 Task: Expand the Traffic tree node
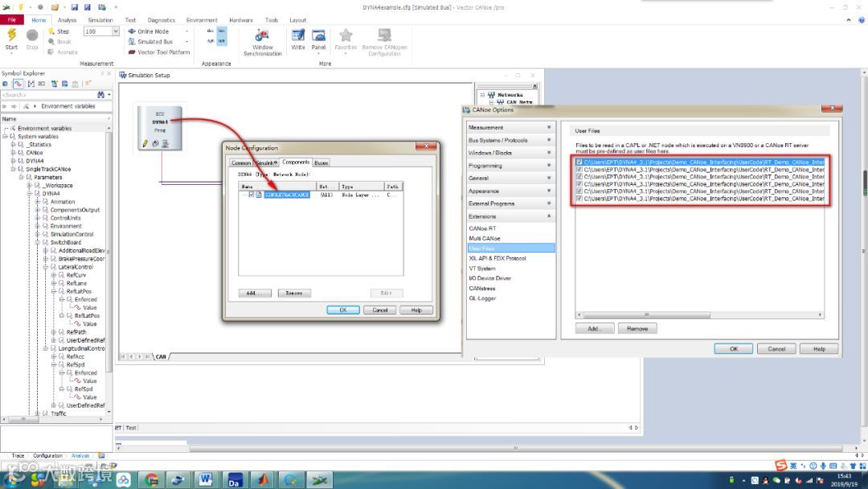click(x=37, y=413)
